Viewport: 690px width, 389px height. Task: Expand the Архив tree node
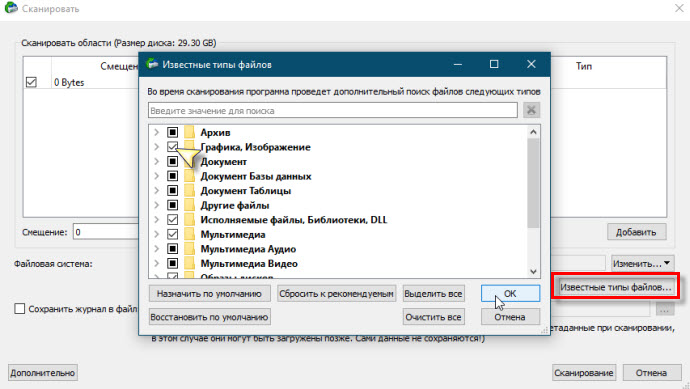[x=156, y=132]
